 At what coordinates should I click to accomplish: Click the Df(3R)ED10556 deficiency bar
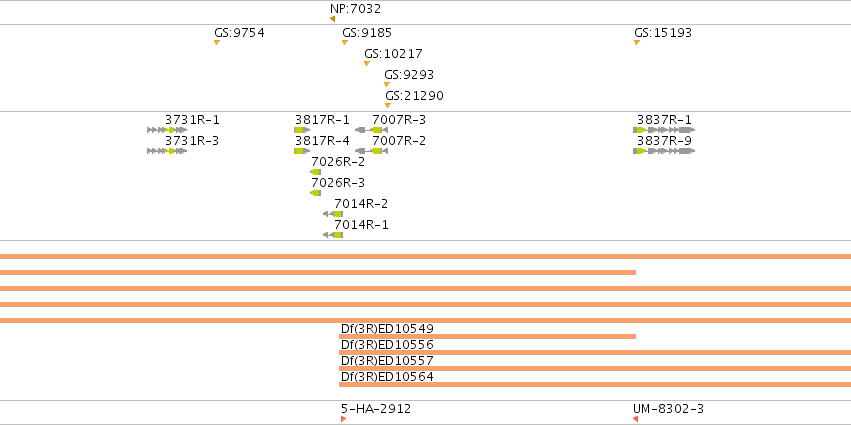coord(595,353)
